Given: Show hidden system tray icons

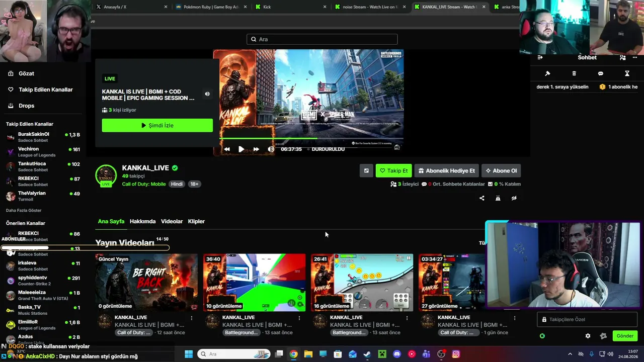Looking at the screenshot, I should click(x=570, y=354).
